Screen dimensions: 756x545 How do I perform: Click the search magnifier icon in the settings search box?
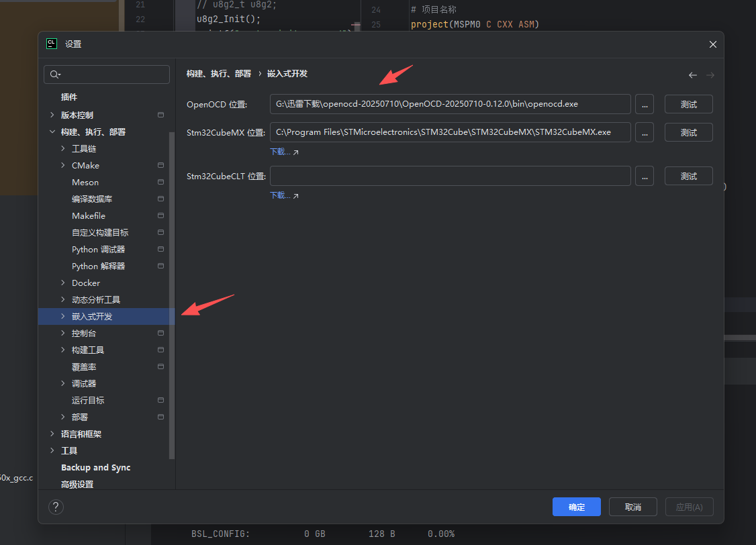55,75
